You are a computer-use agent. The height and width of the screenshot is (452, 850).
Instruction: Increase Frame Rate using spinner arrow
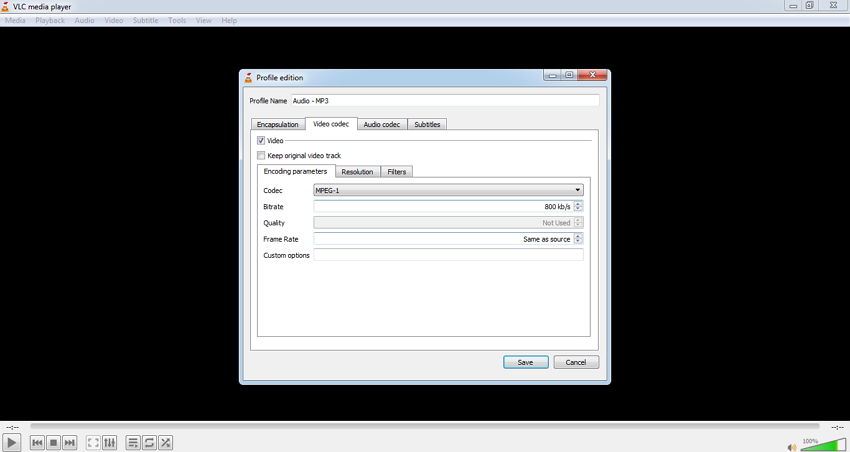click(x=578, y=236)
